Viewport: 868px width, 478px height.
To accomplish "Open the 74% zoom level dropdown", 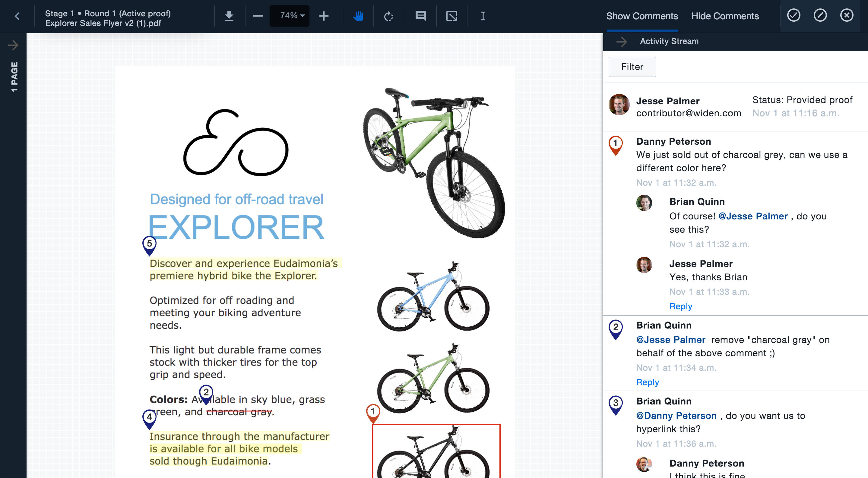I will pos(290,15).
